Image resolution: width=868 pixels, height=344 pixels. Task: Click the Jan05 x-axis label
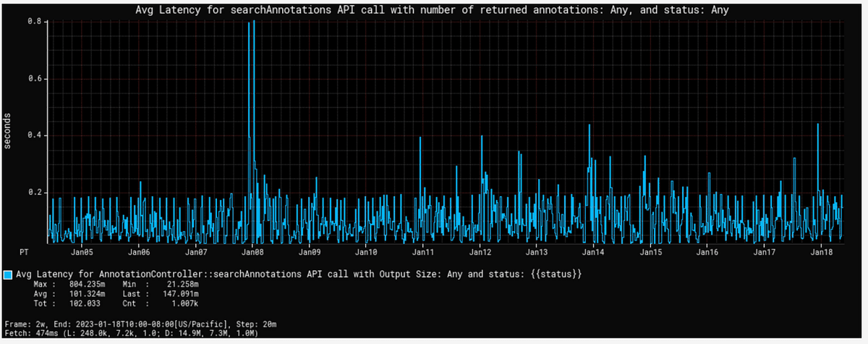point(82,252)
